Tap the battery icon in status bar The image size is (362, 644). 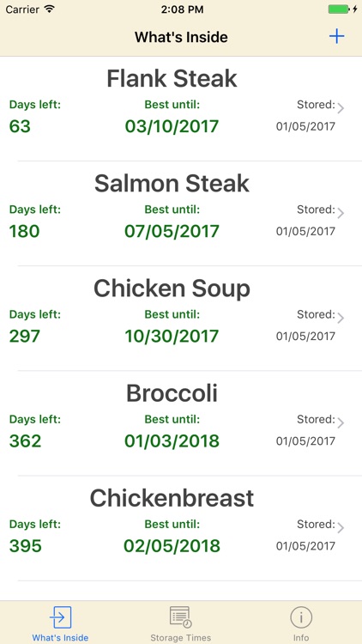339,9
